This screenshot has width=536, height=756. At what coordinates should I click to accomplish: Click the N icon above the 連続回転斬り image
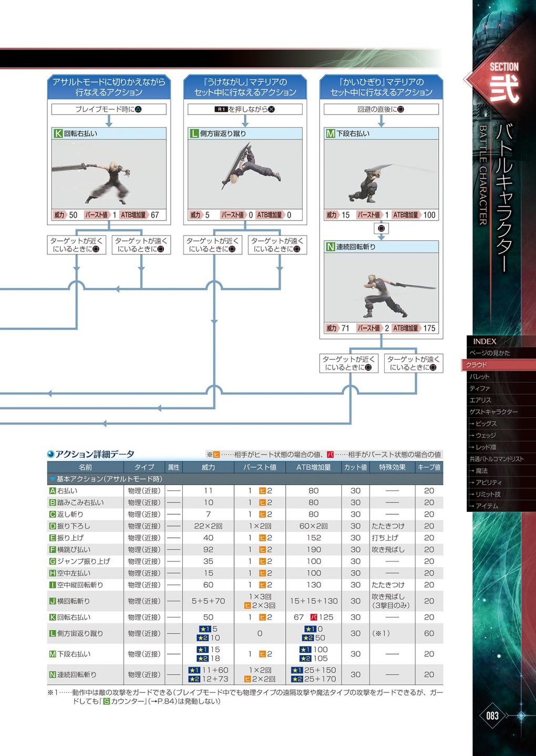330,247
